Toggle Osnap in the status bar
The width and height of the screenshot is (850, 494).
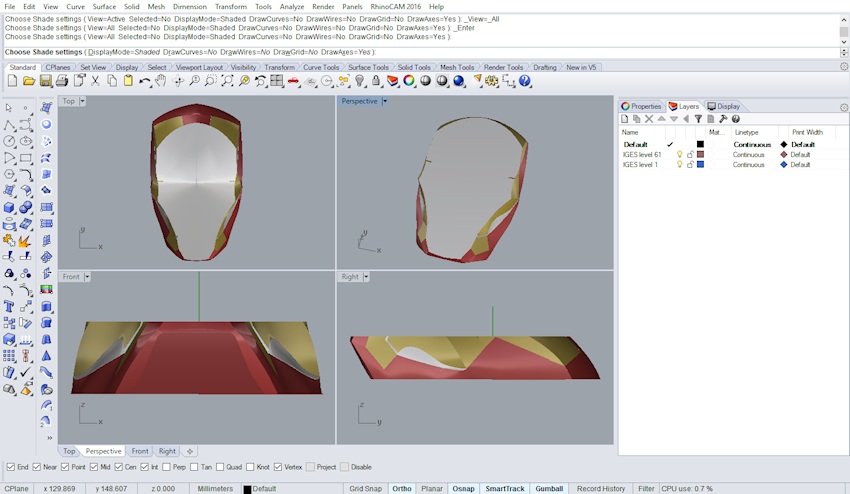click(x=463, y=489)
